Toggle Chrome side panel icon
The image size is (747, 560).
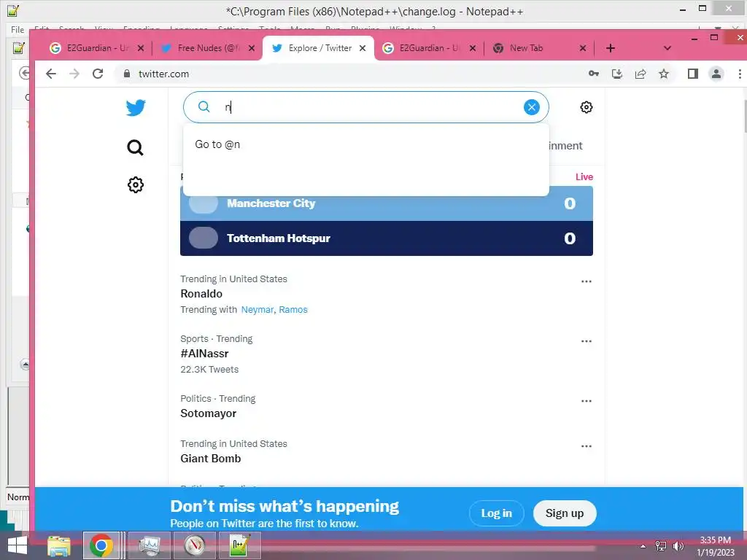(693, 74)
